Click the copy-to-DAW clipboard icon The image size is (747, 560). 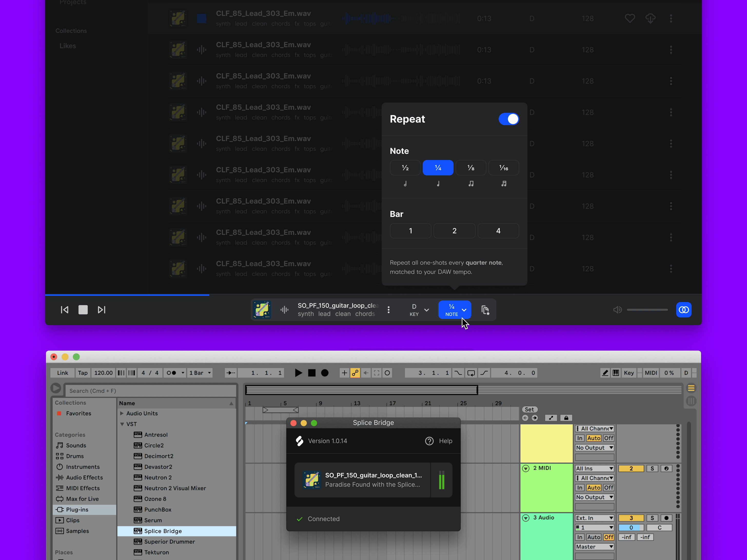tap(485, 310)
